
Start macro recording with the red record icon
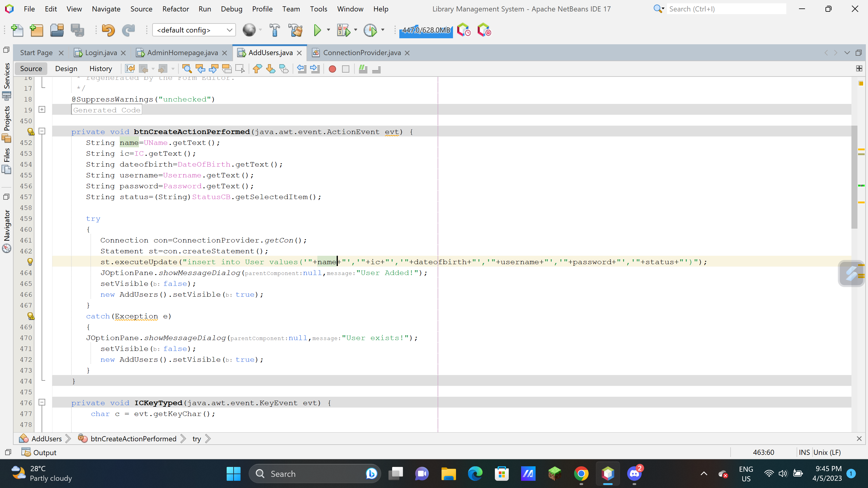332,69
